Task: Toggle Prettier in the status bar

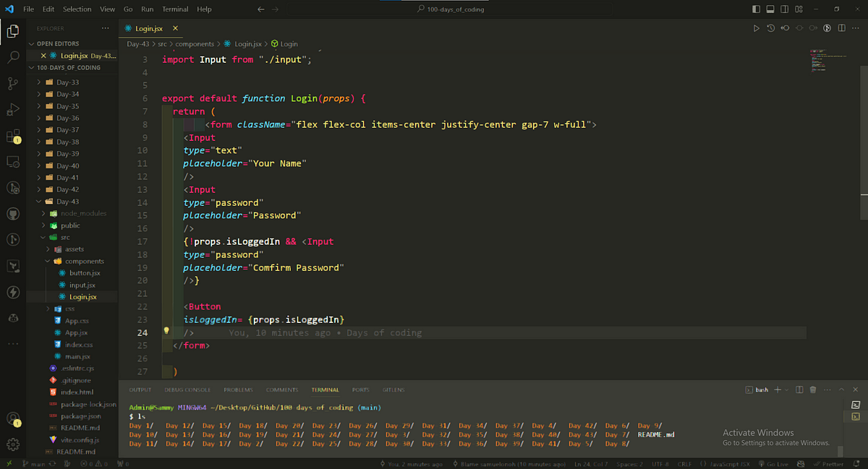Action: click(x=828, y=464)
